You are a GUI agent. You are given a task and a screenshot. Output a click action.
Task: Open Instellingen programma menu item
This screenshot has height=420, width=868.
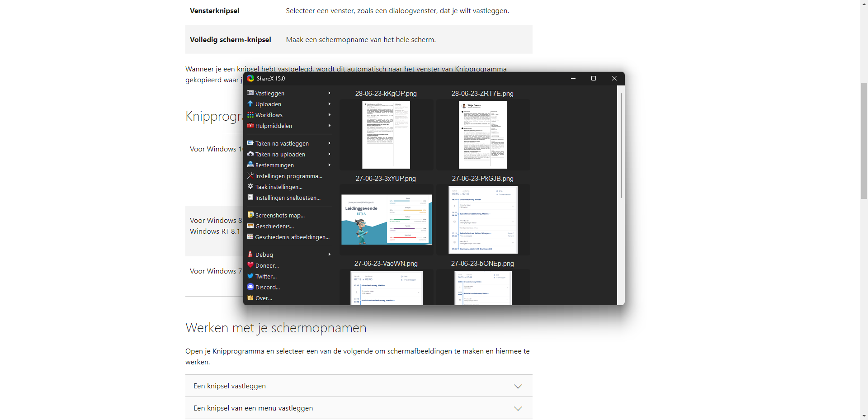pyautogui.click(x=288, y=176)
